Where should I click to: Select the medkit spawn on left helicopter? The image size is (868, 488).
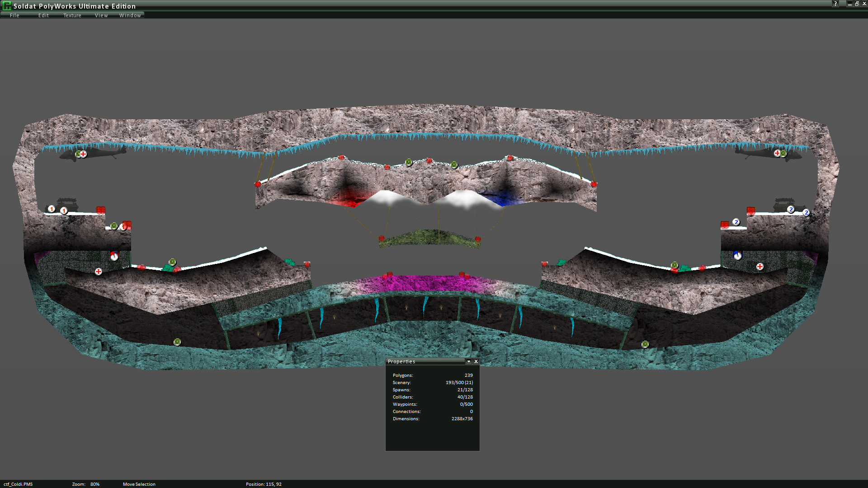pos(83,154)
